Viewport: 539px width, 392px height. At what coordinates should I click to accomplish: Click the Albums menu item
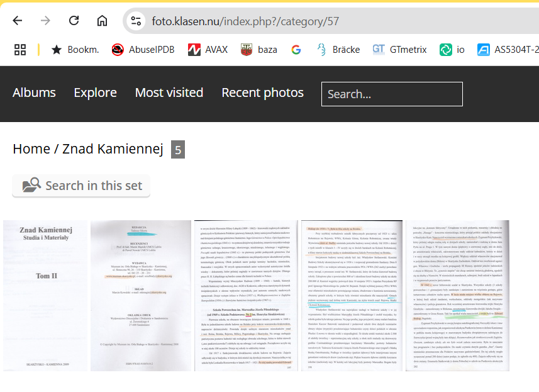click(x=34, y=93)
